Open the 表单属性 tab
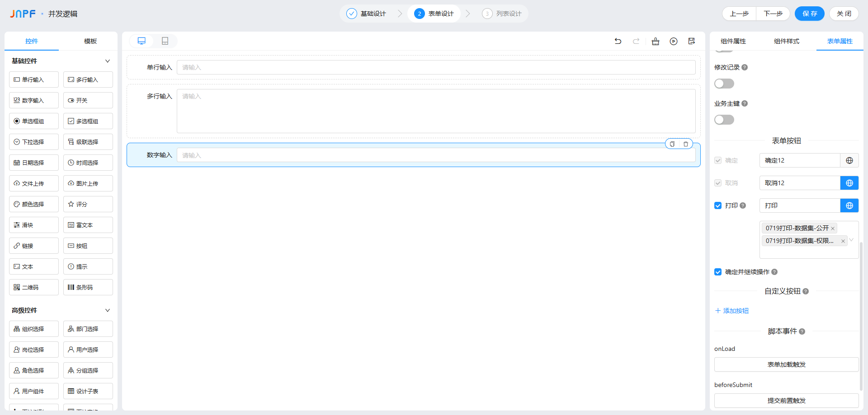The image size is (868, 415). point(840,41)
